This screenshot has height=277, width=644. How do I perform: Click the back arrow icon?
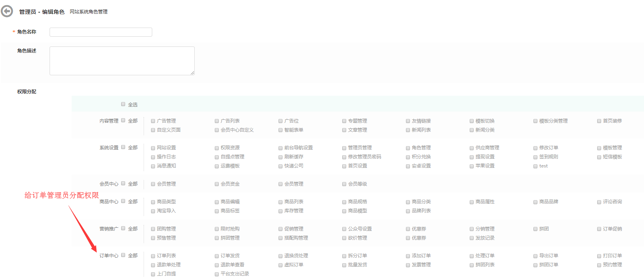click(x=7, y=11)
